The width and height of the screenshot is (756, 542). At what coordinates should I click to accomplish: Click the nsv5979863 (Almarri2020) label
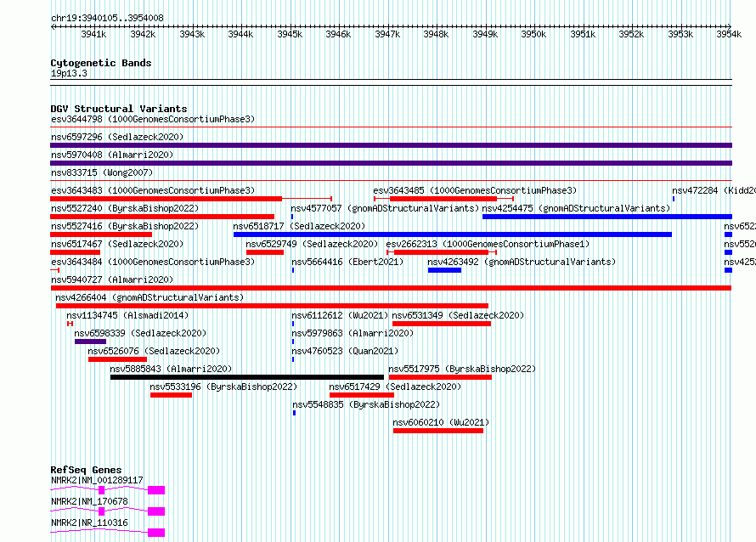pos(353,333)
